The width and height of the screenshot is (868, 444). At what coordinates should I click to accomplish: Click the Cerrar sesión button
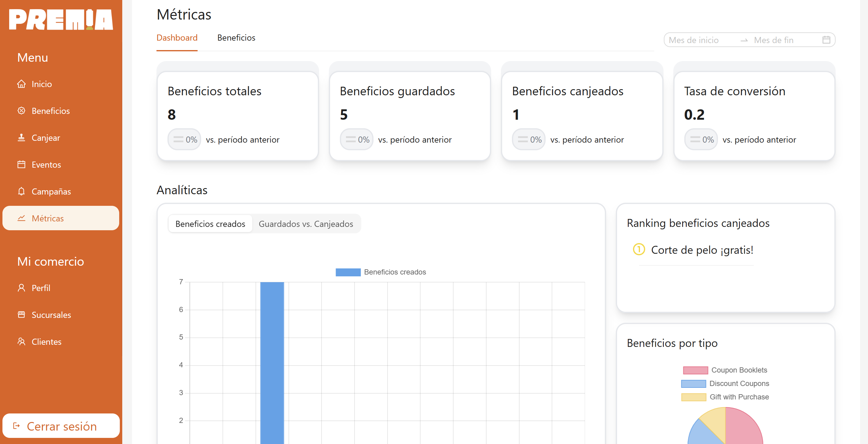point(61,426)
